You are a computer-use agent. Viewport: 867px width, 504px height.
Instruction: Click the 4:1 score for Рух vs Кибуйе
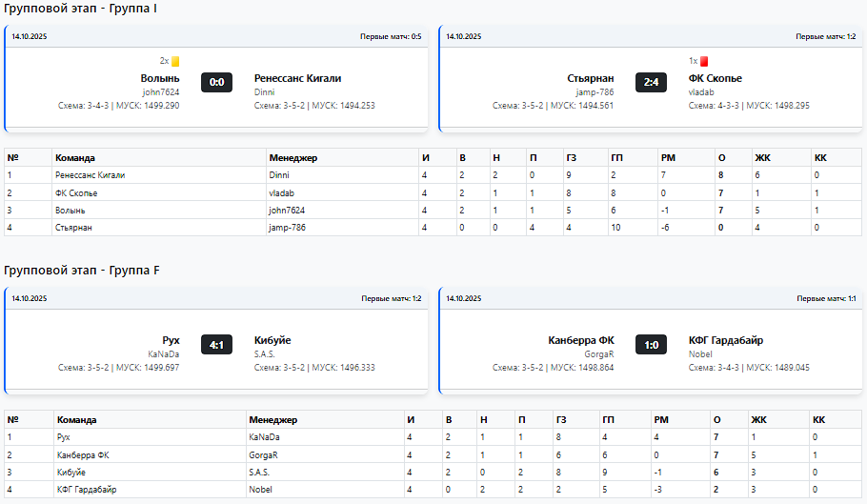pos(216,344)
